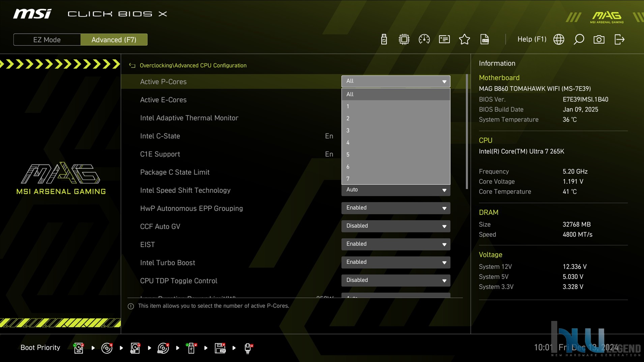644x362 pixels.
Task: Select the EIST label
Action: pos(147,245)
